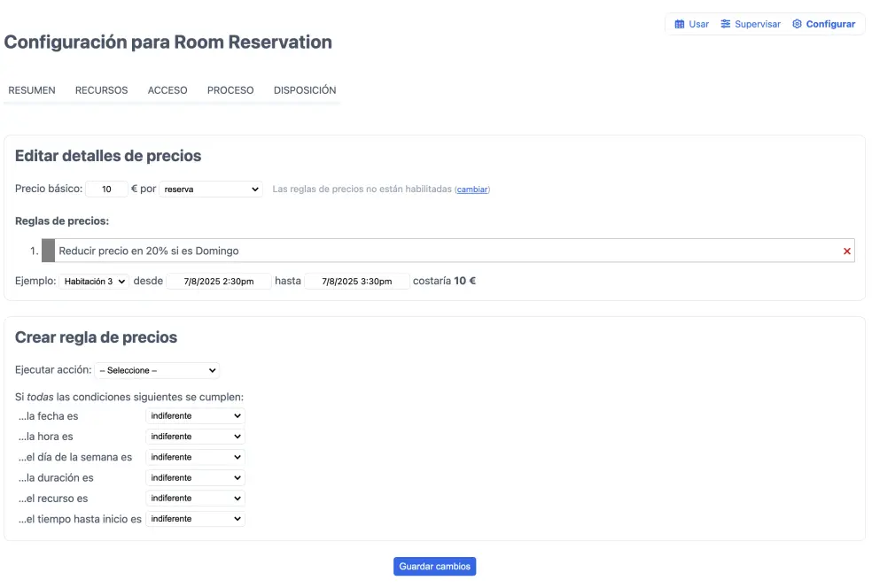The width and height of the screenshot is (872, 588).
Task: Delete the Domingo price rule with red X
Action: click(x=846, y=251)
